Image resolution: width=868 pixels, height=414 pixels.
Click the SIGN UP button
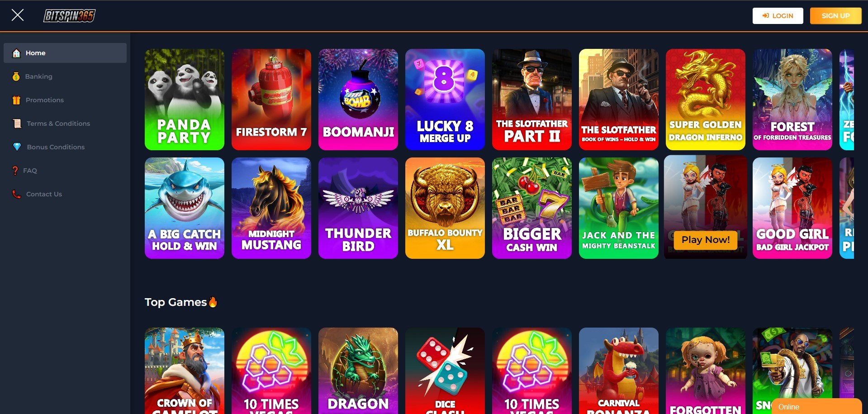(835, 16)
